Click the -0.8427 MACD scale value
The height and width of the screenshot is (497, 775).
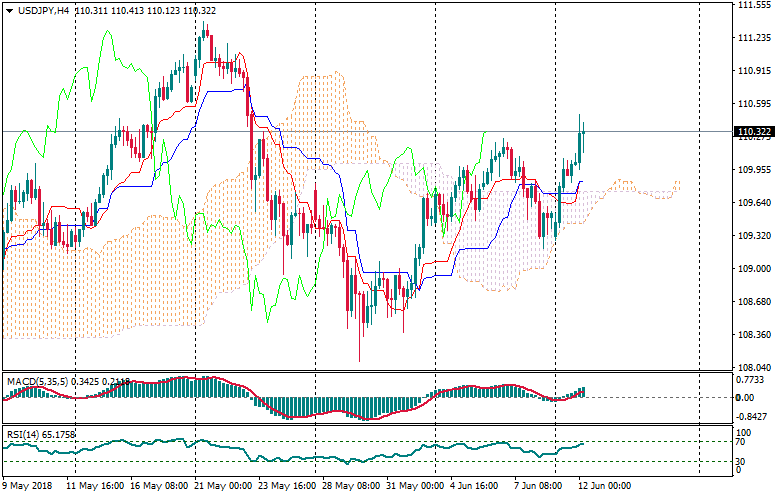point(751,416)
